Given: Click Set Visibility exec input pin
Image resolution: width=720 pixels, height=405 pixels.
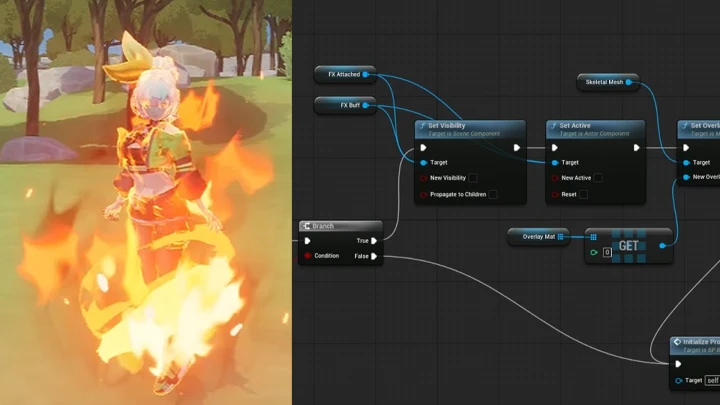Looking at the screenshot, I should (423, 148).
